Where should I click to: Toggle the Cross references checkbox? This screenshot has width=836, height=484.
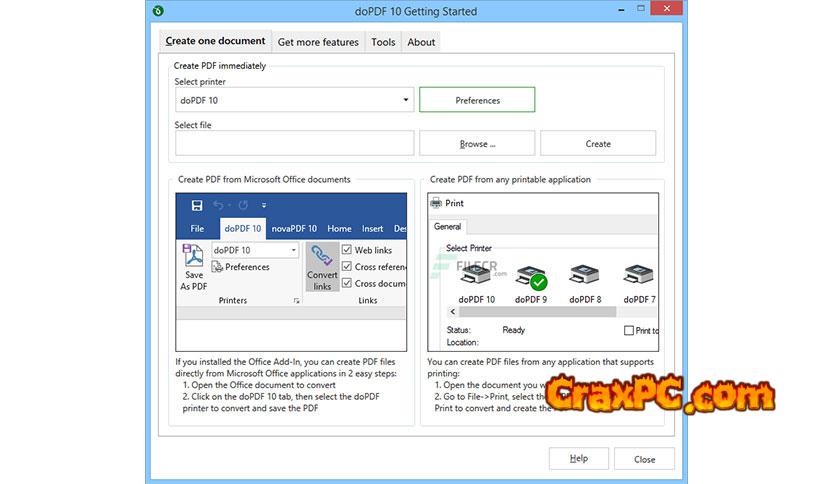347,267
